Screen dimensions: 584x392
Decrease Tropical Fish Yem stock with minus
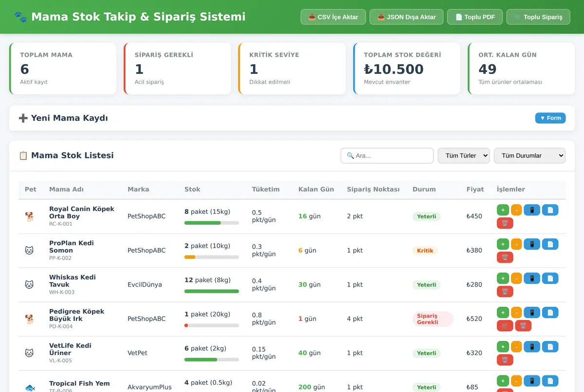[516, 381]
